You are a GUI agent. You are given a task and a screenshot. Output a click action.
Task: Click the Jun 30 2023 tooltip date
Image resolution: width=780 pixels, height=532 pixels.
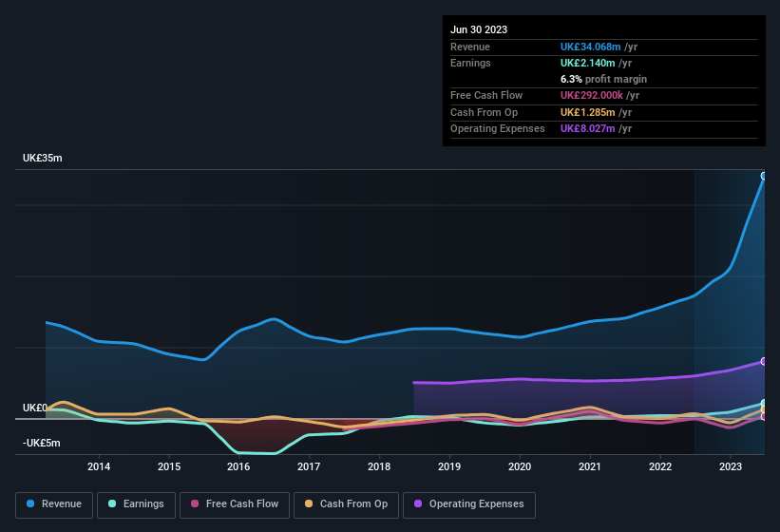[x=479, y=29]
